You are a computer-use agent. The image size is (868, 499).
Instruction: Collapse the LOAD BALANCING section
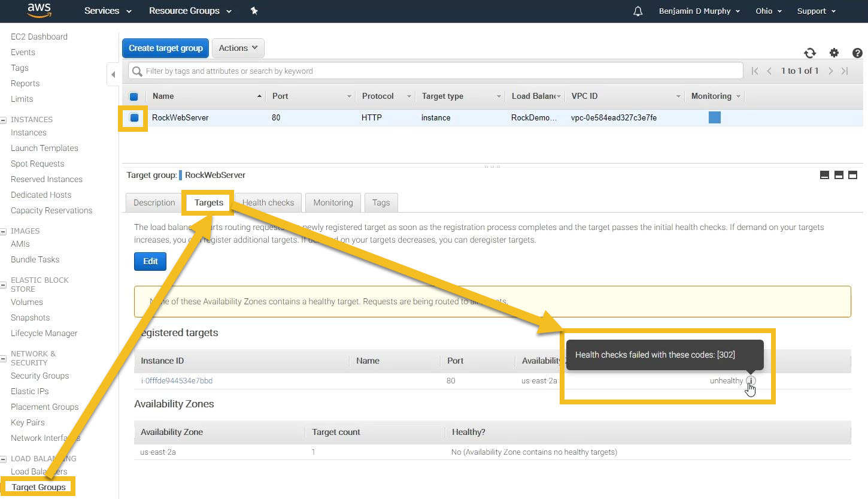4,459
